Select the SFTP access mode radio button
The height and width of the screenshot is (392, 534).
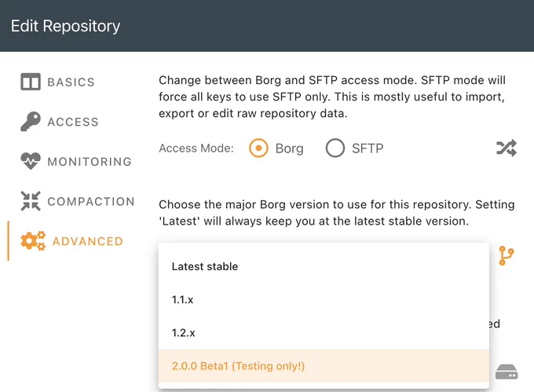pyautogui.click(x=335, y=148)
